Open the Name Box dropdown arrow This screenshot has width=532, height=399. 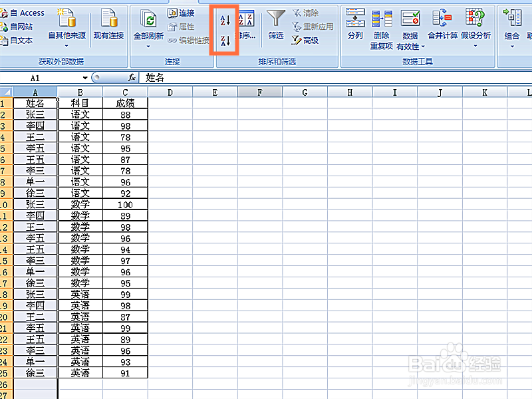click(x=85, y=78)
